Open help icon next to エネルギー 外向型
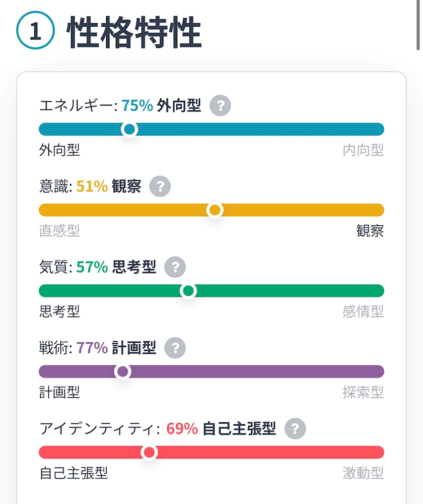 pos(220,105)
